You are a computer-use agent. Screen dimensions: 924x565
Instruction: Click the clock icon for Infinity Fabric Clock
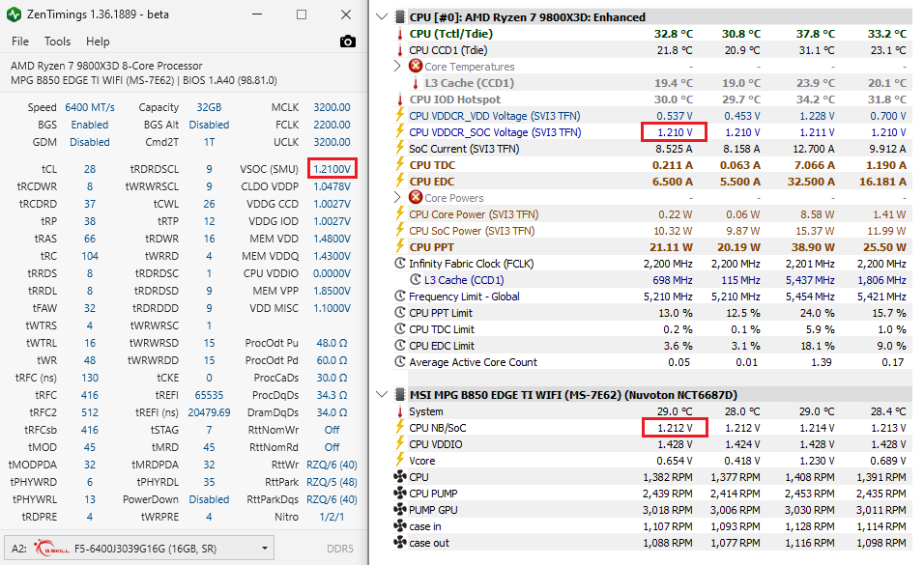[x=399, y=264]
